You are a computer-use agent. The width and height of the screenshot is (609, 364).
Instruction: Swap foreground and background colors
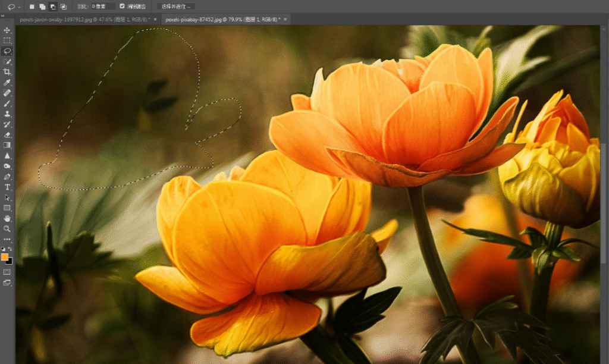(x=10, y=249)
